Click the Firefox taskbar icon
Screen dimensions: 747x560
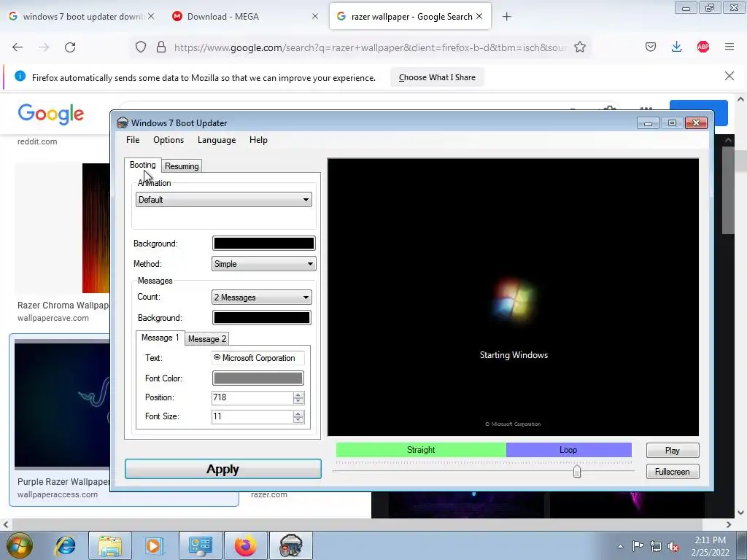(x=246, y=545)
